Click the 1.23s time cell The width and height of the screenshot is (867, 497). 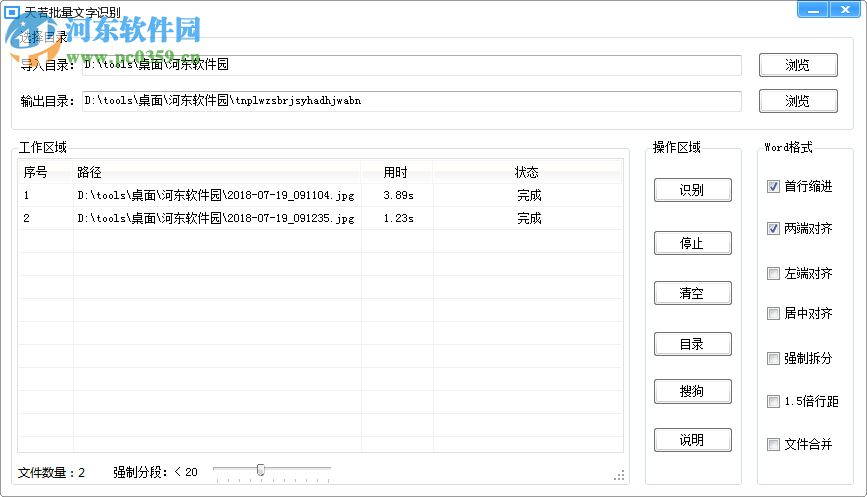click(398, 218)
